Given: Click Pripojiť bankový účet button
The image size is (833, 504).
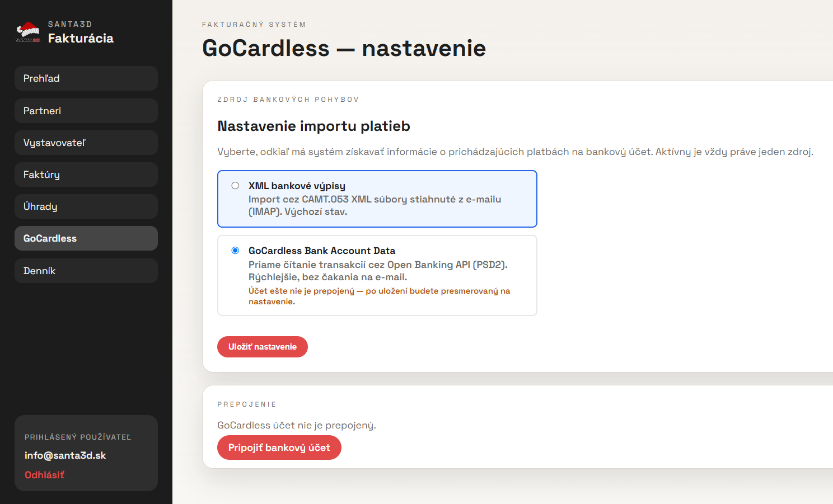Looking at the screenshot, I should [x=279, y=448].
